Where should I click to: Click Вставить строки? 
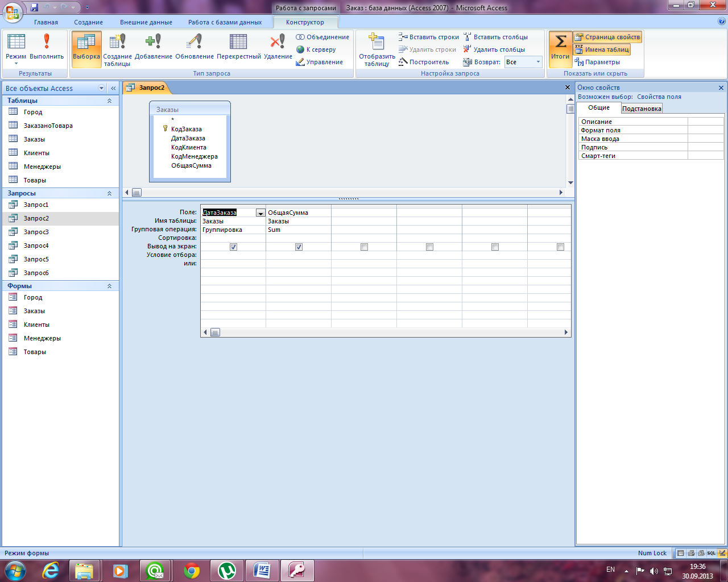(x=429, y=37)
